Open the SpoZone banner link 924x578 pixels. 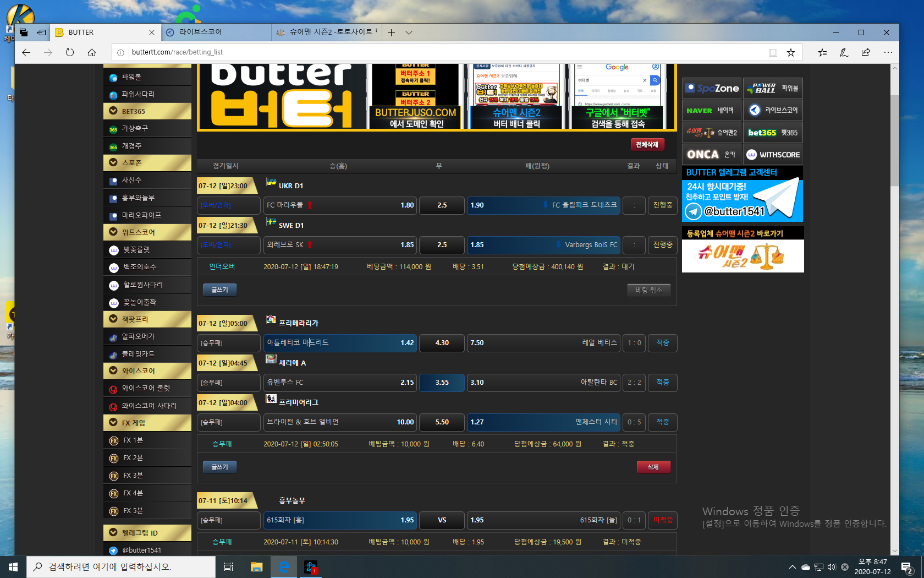pyautogui.click(x=712, y=88)
